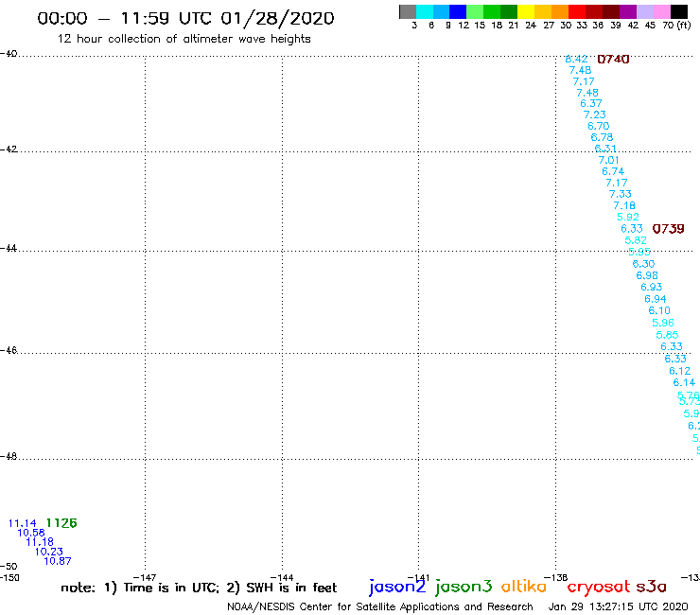Image resolution: width=700 pixels, height=615 pixels.
Task: Select the red swatch in the height legend
Action: [577, 11]
